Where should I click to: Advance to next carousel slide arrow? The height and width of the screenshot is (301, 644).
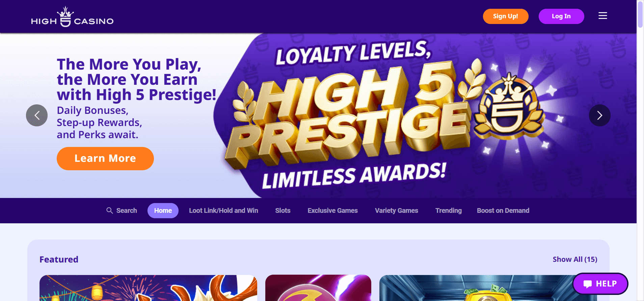click(599, 115)
